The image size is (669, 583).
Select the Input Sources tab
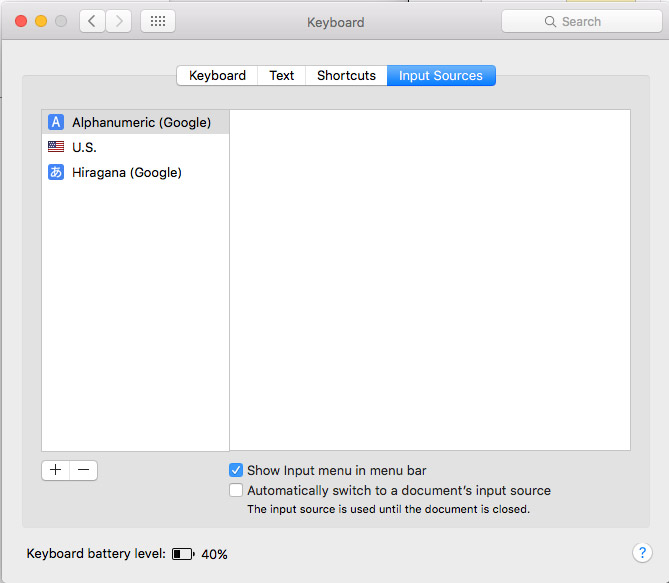[441, 76]
